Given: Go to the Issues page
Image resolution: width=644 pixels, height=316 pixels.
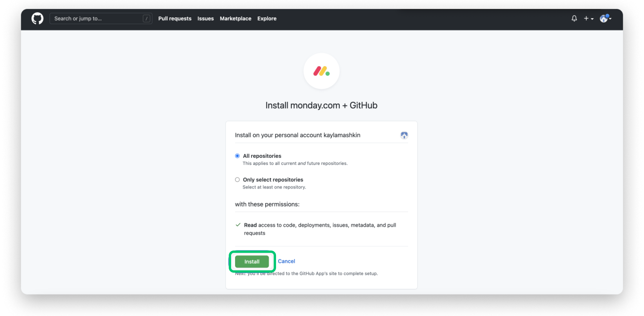Looking at the screenshot, I should point(205,18).
